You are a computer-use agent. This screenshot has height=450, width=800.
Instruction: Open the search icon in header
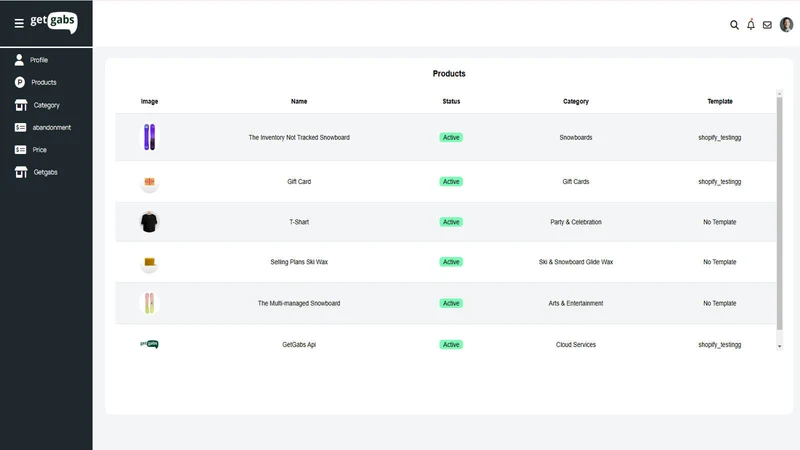tap(734, 24)
